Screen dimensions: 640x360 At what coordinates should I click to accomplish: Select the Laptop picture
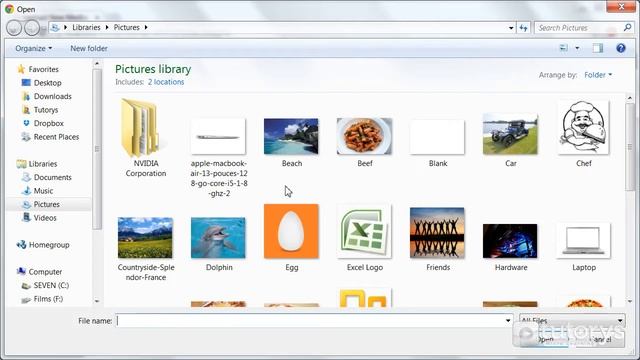coord(584,247)
